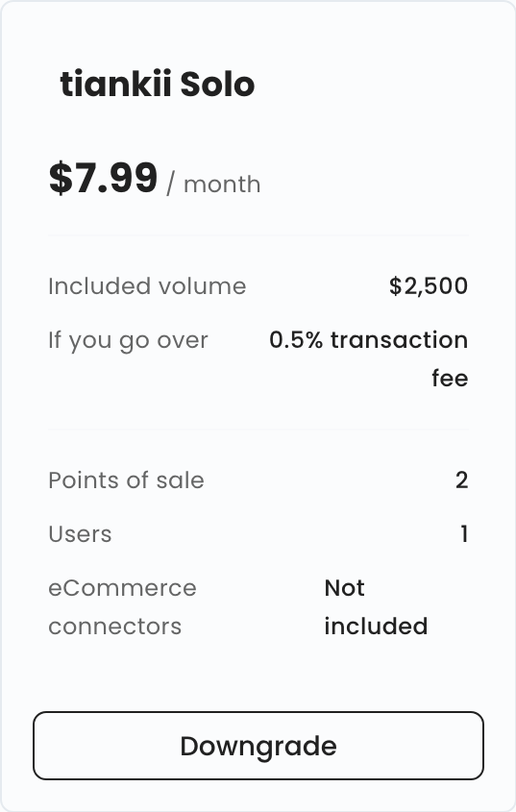
Task: Click the Users value 1
Action: (464, 534)
